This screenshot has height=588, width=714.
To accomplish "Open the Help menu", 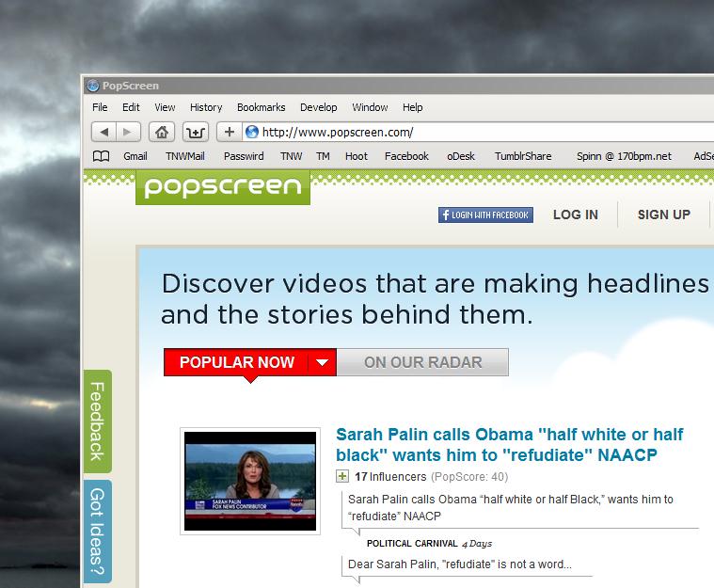I will pos(413,107).
